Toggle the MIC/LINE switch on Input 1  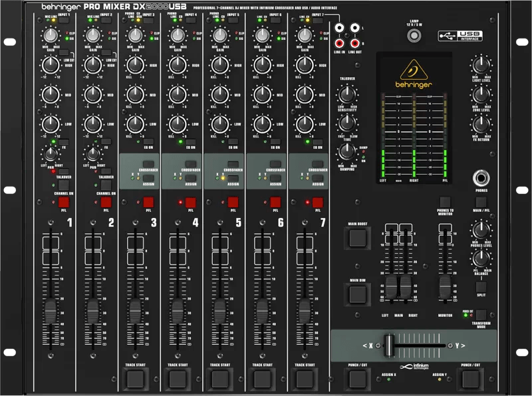(x=64, y=19)
